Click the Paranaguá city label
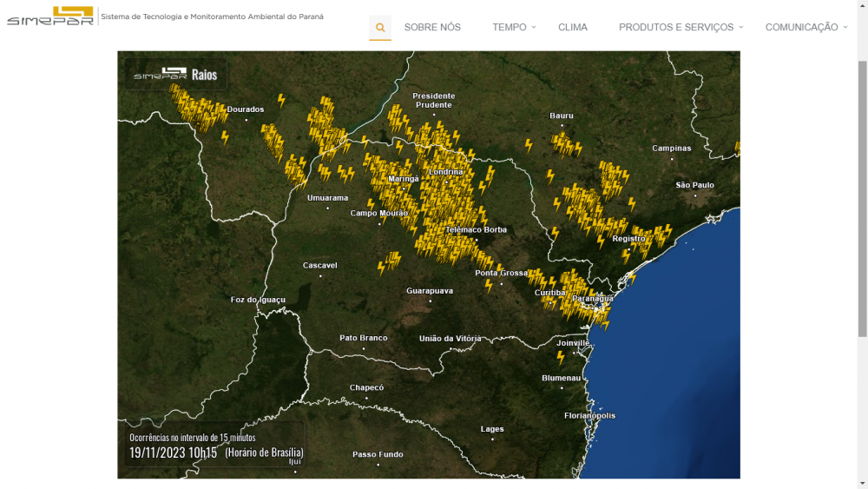The height and width of the screenshot is (489, 868). pos(592,299)
